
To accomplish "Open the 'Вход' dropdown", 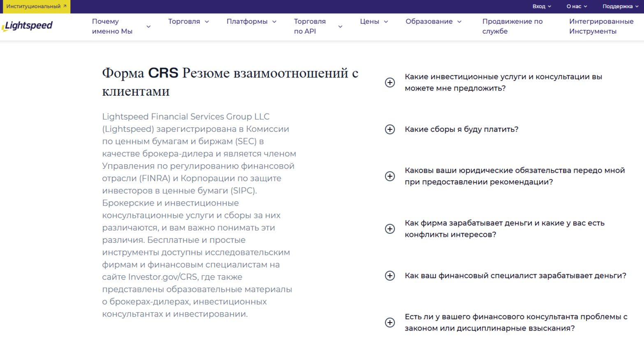I will [x=542, y=7].
